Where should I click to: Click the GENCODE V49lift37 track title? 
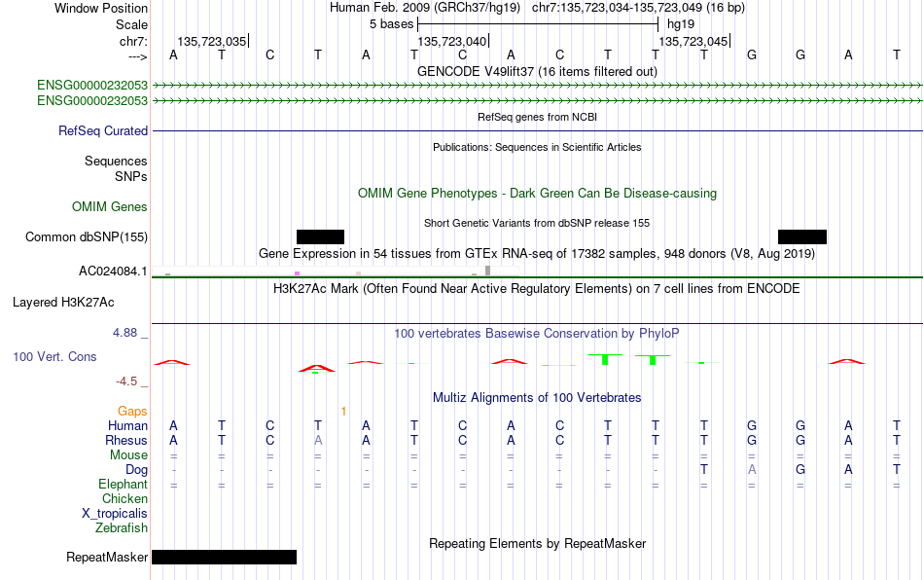click(x=537, y=71)
